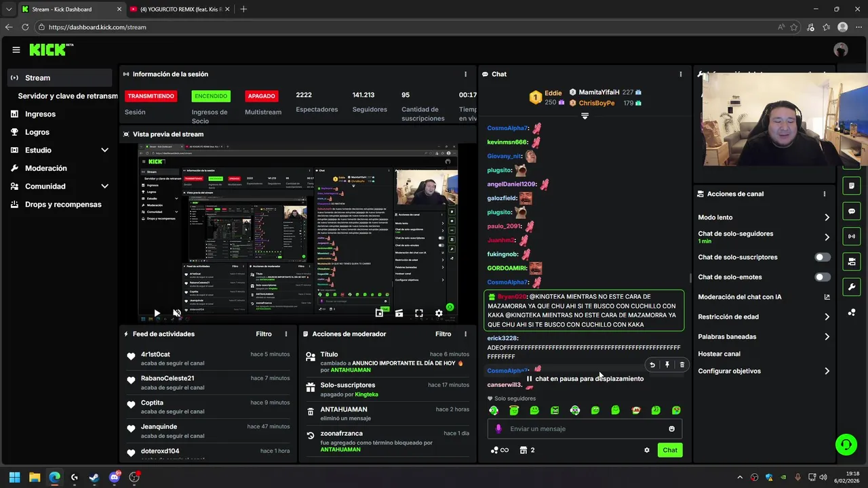Viewport: 868px width, 488px height.
Task: Click Hostear canal
Action: click(719, 354)
